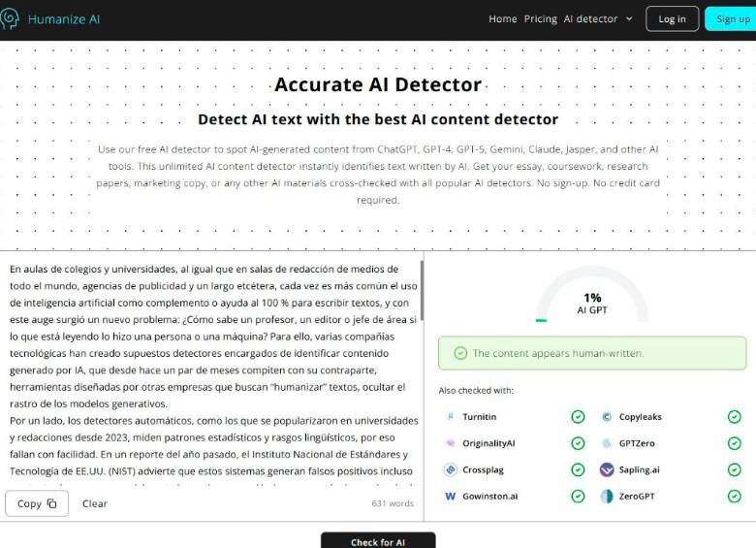Screen dimensions: 756x548
Task: Click the Check for AI button
Action: point(378,541)
